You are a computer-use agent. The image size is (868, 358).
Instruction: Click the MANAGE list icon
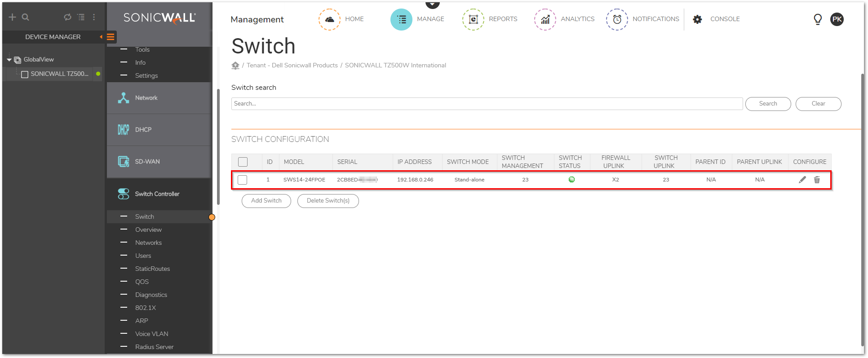click(x=401, y=19)
